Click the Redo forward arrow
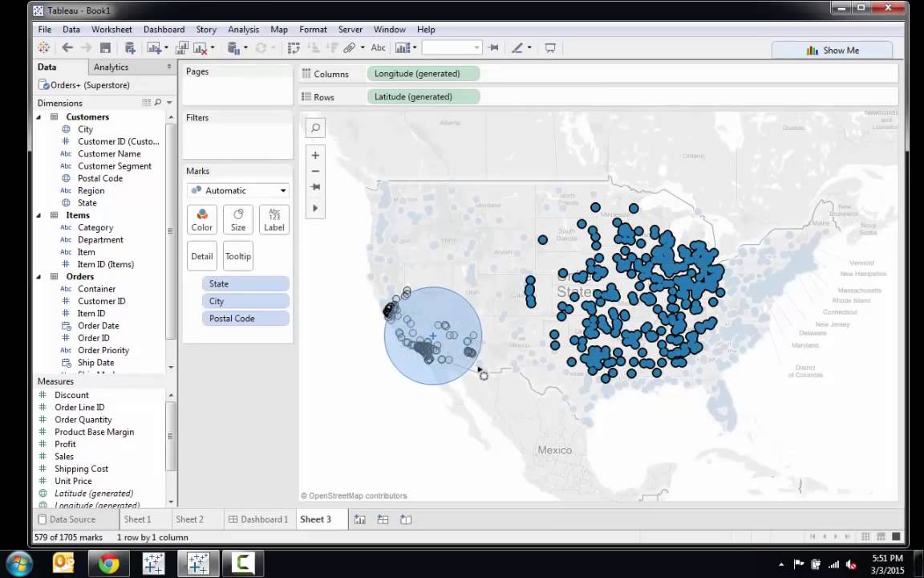Viewport: 924px width, 578px height. point(86,48)
